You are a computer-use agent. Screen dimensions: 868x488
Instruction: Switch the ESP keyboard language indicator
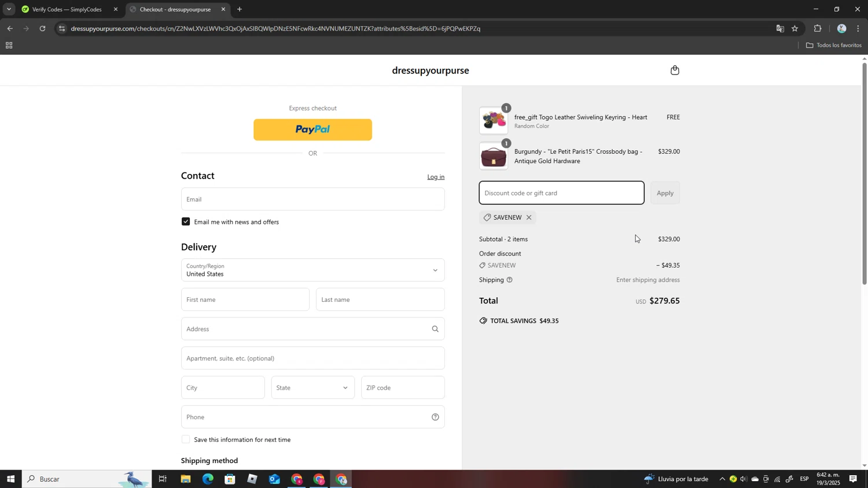point(804,479)
